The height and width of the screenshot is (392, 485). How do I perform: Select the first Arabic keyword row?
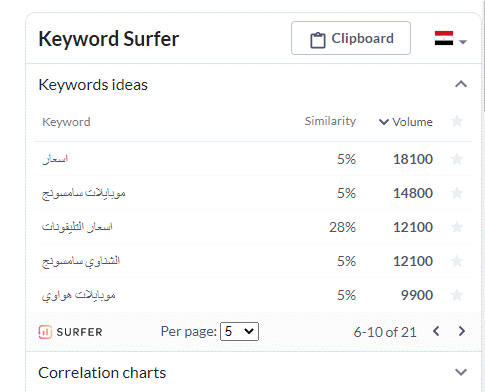click(253, 159)
